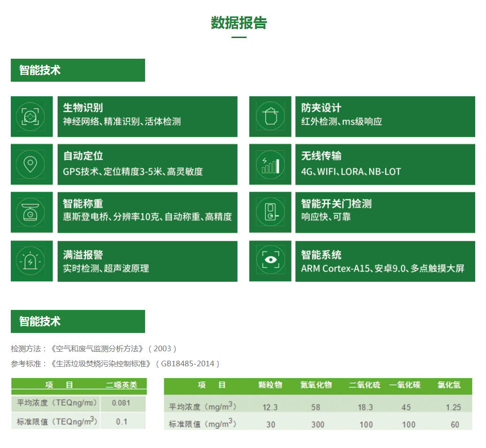Click the smart door lock icon

(270, 212)
